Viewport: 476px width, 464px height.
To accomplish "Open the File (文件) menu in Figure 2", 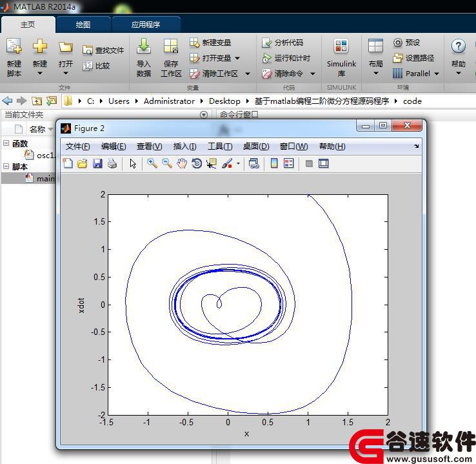I will (x=77, y=146).
